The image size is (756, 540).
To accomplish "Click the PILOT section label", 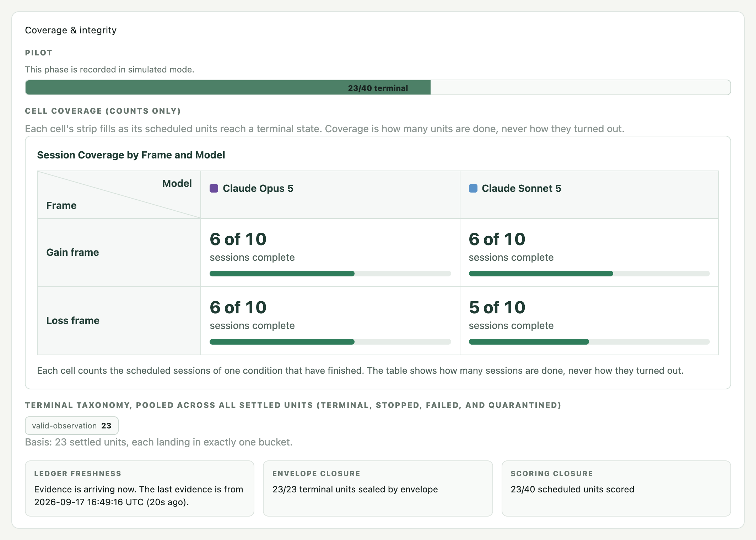I will pos(39,53).
